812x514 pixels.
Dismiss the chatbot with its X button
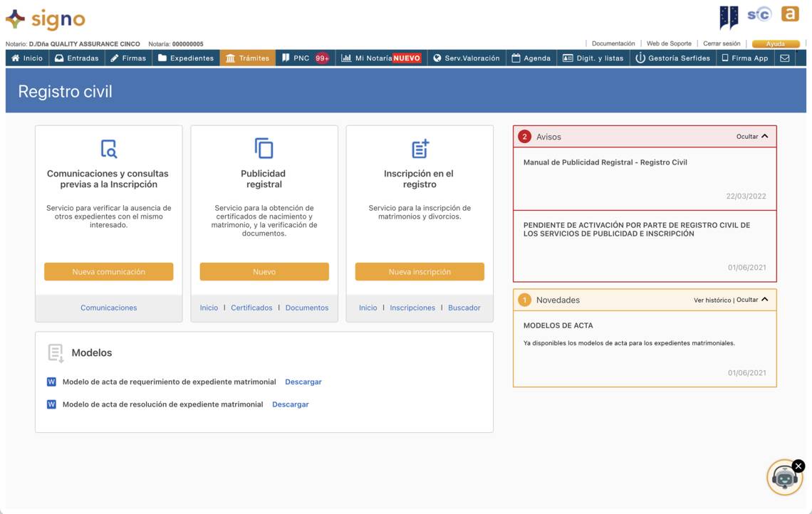(798, 466)
